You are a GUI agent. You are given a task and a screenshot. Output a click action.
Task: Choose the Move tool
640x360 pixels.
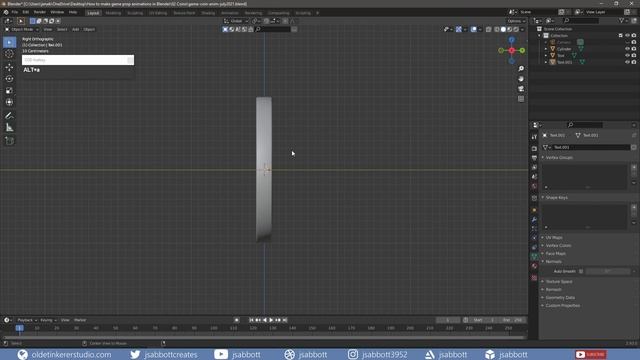pyautogui.click(x=9, y=67)
